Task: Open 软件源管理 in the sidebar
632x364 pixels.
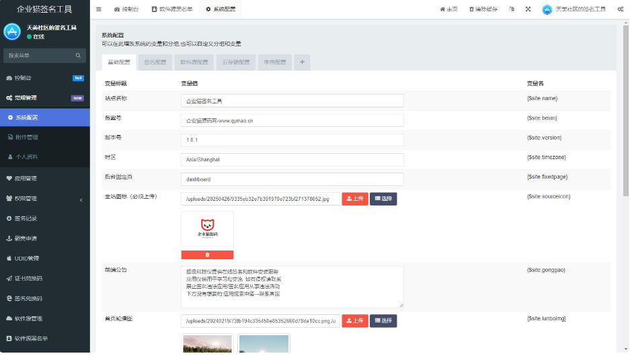Action: [x=45, y=318]
